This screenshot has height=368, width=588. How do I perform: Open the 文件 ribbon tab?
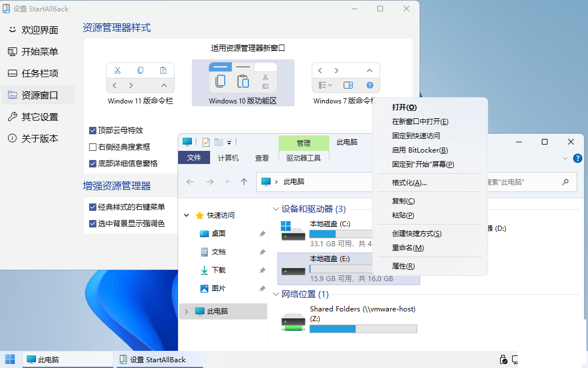(194, 158)
